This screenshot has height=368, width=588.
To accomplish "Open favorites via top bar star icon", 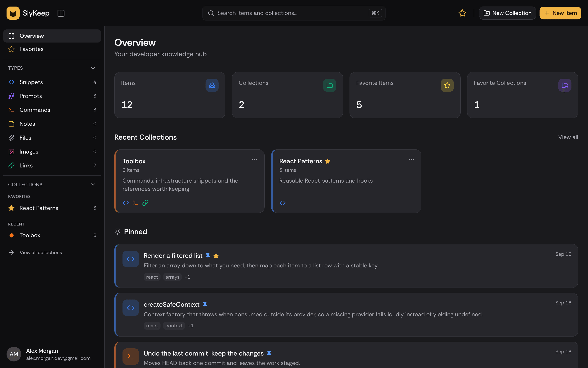I will [462, 13].
